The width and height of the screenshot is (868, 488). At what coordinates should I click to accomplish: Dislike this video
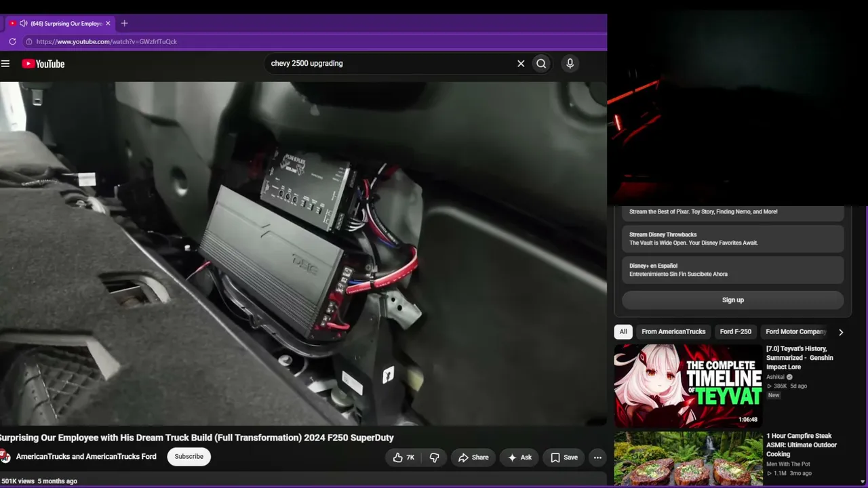[434, 457]
